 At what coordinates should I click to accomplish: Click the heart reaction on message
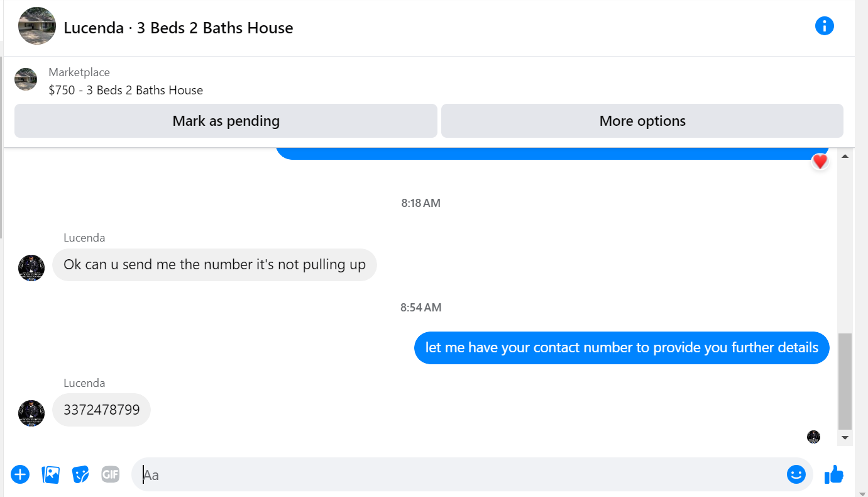[820, 162]
